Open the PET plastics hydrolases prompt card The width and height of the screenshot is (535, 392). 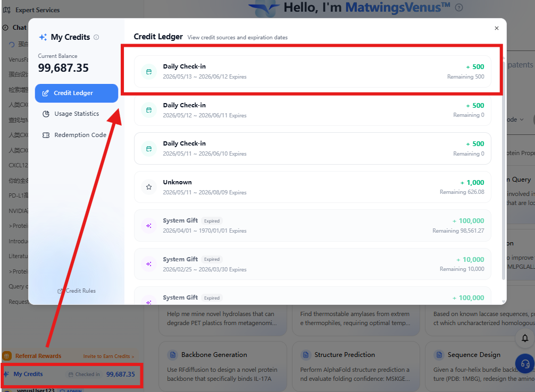(222, 319)
